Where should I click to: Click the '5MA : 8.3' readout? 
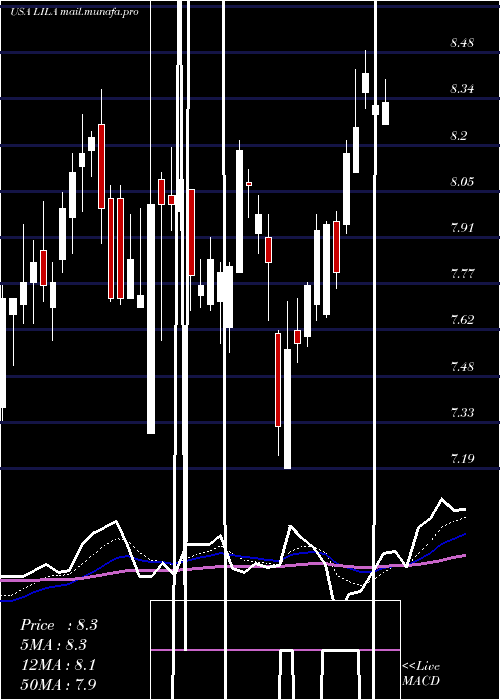pos(54,645)
